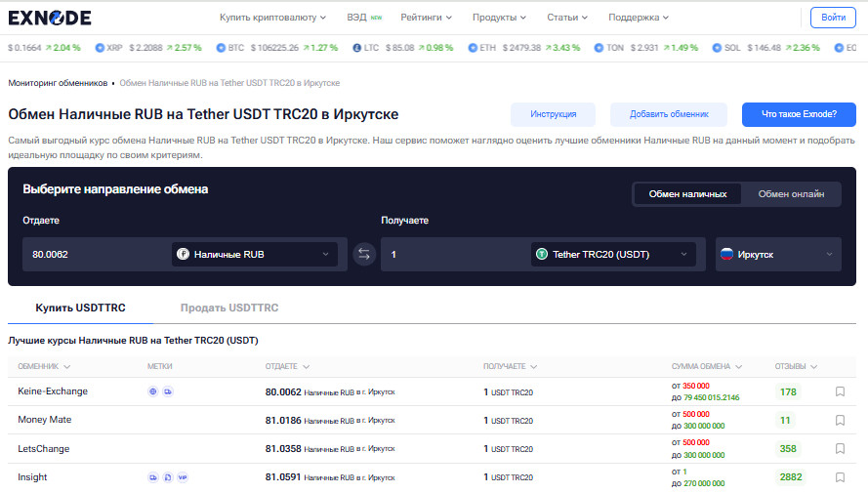The width and height of the screenshot is (868, 493).
Task: Click Tether logo in receive selector
Action: 541,254
